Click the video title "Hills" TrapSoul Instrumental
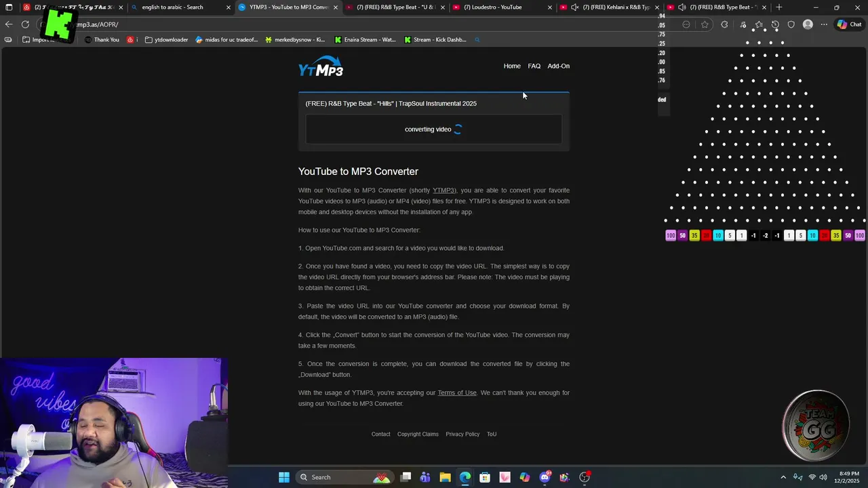This screenshot has width=868, height=488. pos(391,104)
